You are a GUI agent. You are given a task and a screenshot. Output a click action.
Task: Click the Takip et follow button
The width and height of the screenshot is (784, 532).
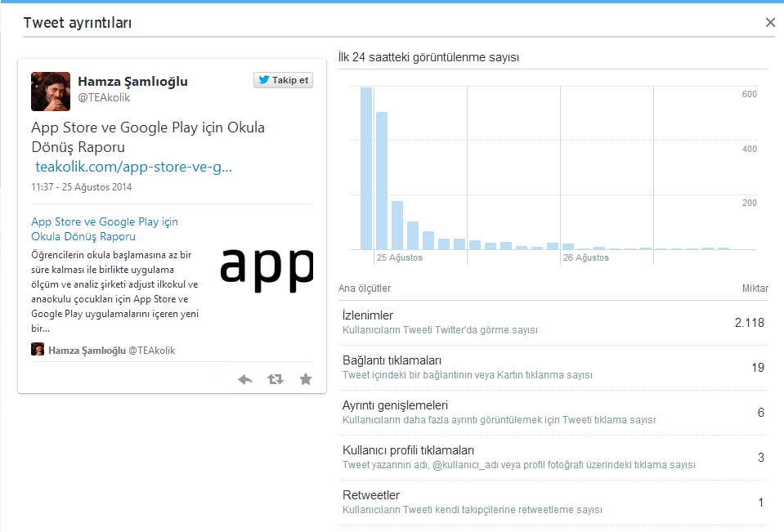pyautogui.click(x=283, y=80)
